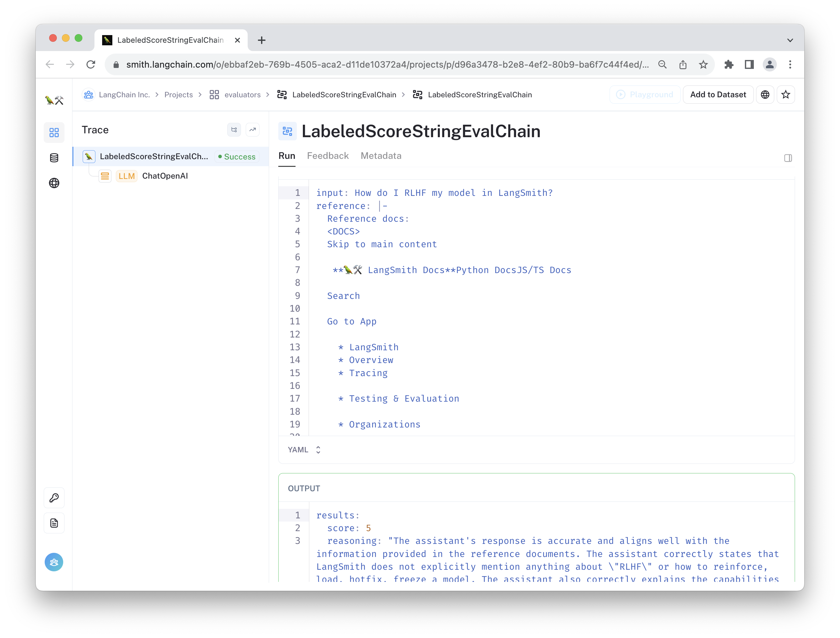Click the '* Organizations' line in input
Screen dimensions: 840x638
coord(379,424)
